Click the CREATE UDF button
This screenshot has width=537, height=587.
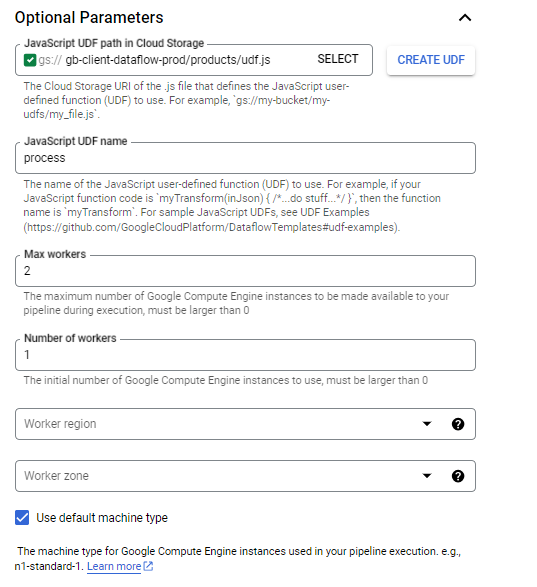pos(431,60)
